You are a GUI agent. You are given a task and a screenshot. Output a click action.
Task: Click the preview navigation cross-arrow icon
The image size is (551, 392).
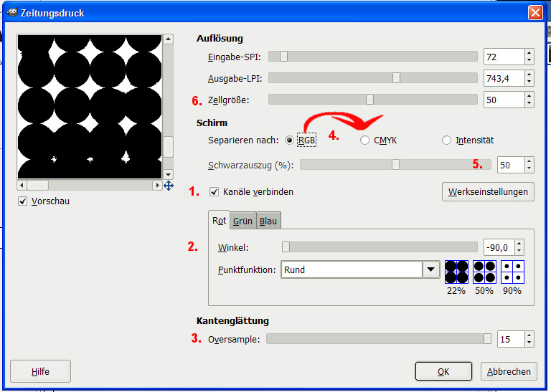pyautogui.click(x=169, y=186)
